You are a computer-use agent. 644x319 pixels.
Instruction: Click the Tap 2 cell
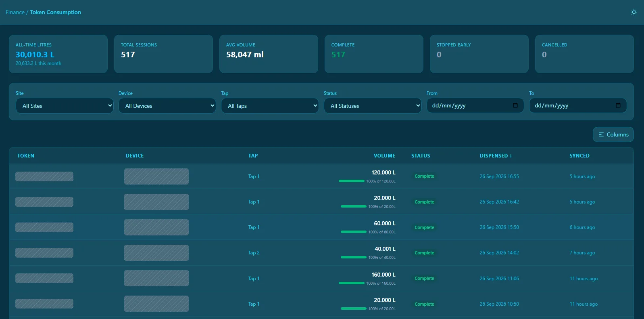(254, 253)
